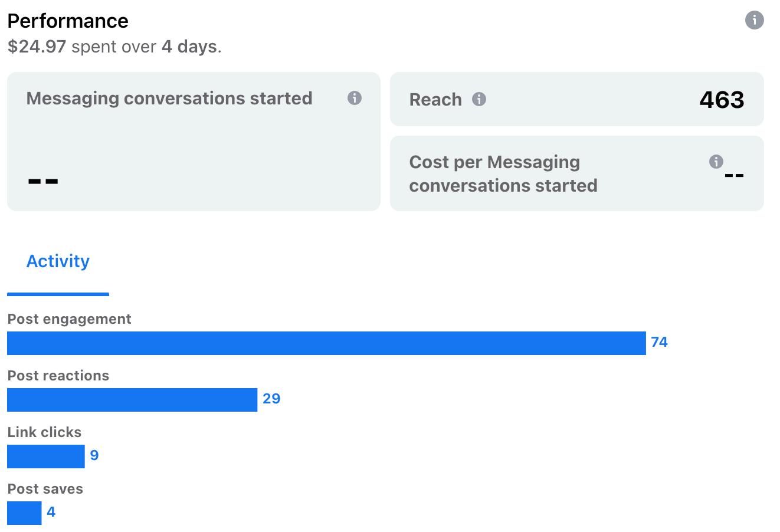Screen dimensions: 780x532
Task: Click the $24.97 spent amount
Action: point(37,47)
